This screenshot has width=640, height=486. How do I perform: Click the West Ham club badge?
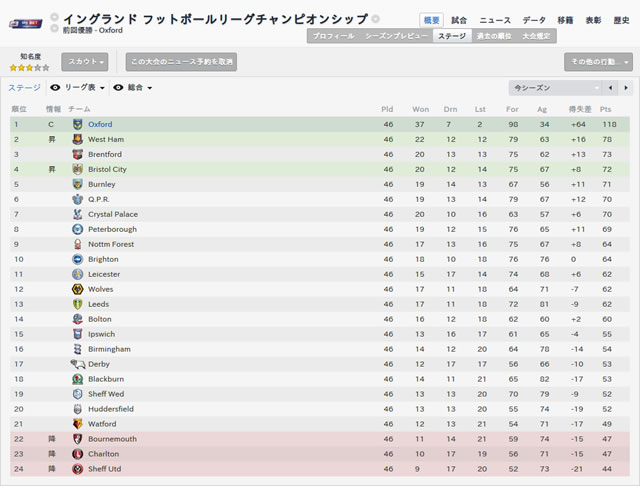tap(78, 140)
